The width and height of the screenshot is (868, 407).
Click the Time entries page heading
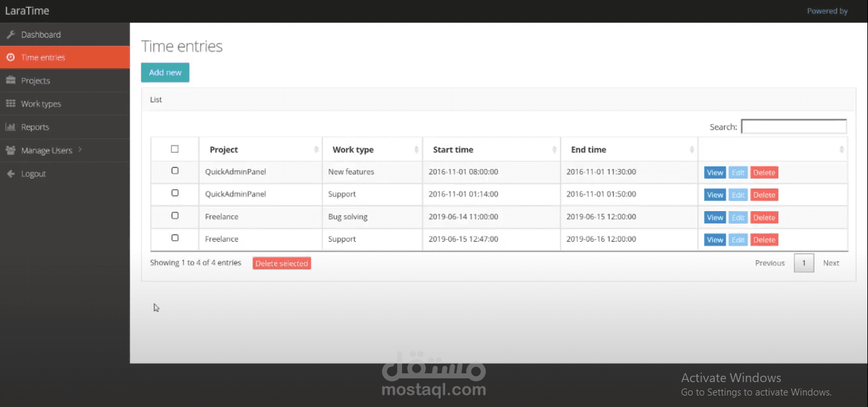tap(182, 46)
